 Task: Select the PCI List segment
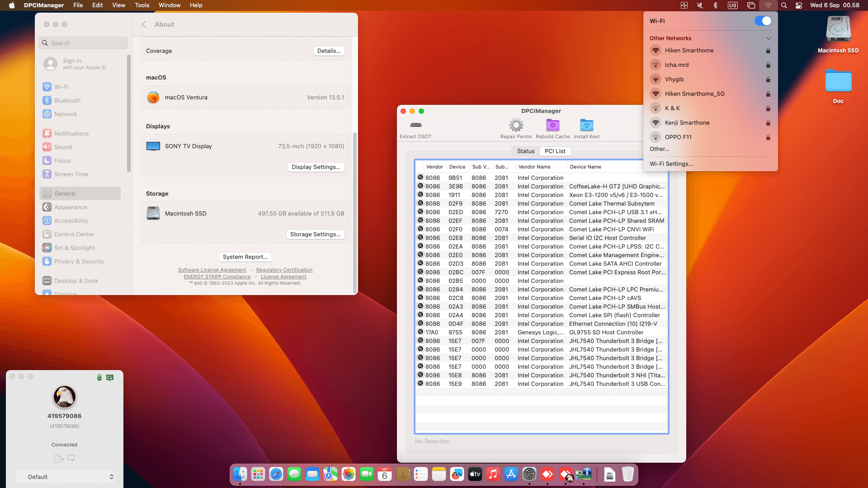pyautogui.click(x=555, y=151)
